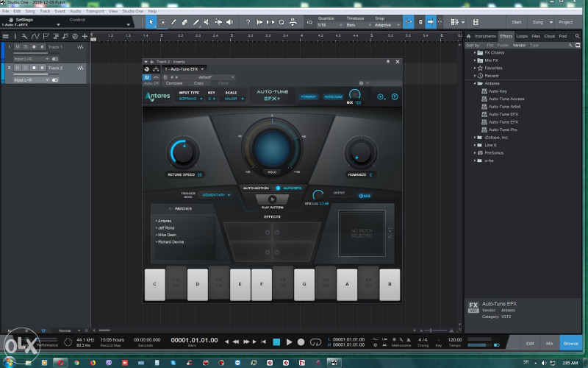This screenshot has height=368, width=588.
Task: Open the Song menu
Action: (30, 11)
